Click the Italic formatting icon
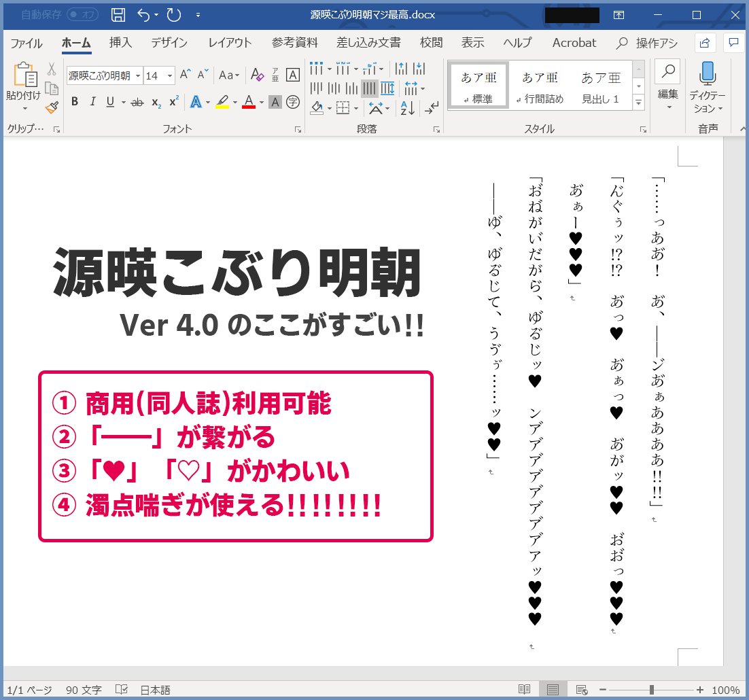The height and width of the screenshot is (700, 749). coord(92,102)
